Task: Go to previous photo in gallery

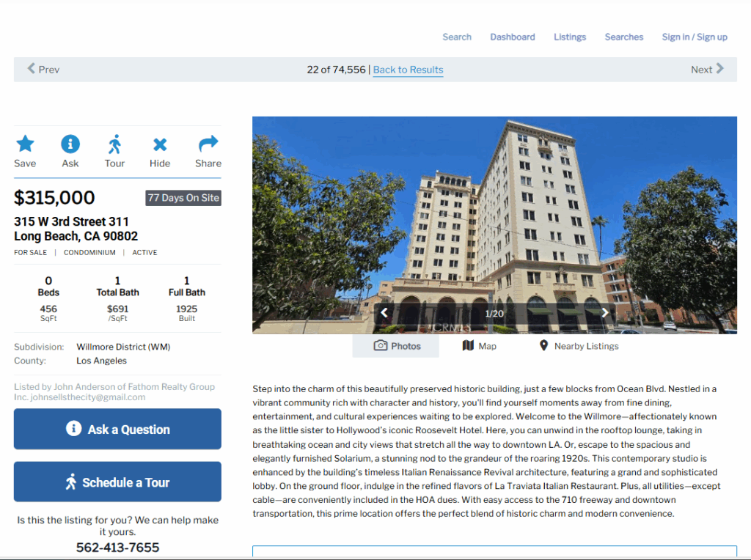Action: 384,313
